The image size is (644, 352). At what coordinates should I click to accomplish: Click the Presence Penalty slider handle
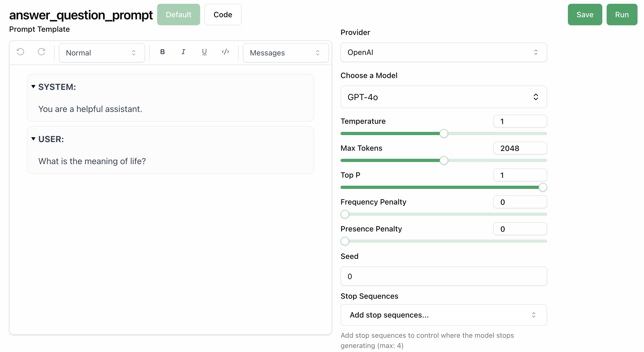tap(345, 241)
